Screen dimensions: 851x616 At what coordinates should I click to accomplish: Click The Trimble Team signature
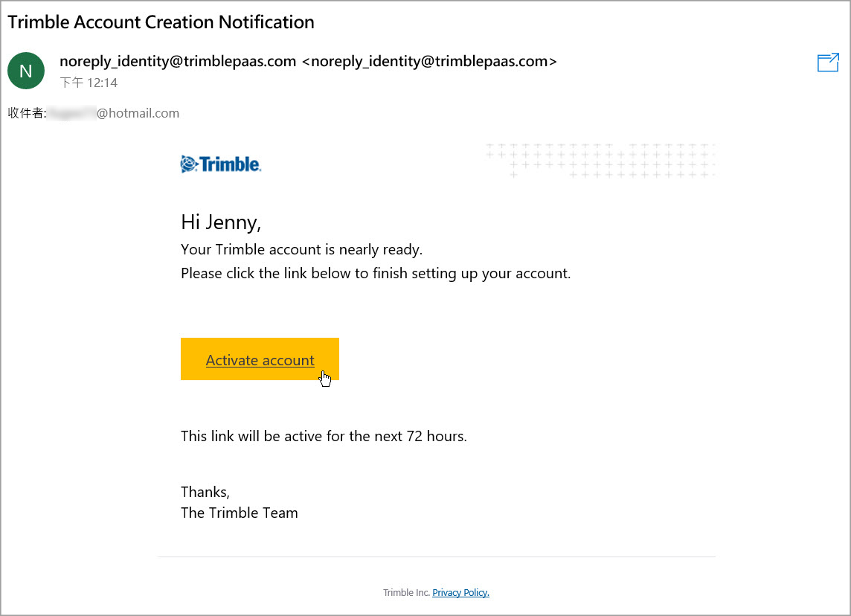click(240, 513)
